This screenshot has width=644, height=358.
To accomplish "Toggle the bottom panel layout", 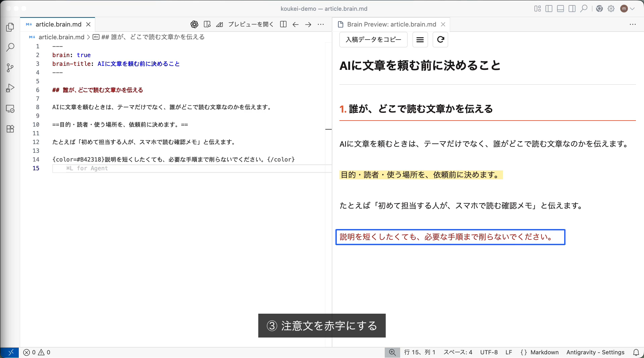I will coord(560,9).
